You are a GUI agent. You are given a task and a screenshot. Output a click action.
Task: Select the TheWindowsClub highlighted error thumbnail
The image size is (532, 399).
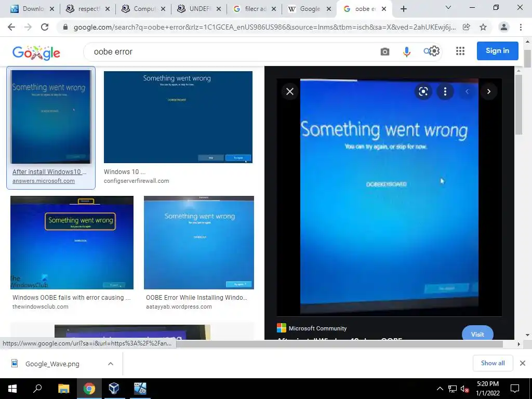click(72, 243)
